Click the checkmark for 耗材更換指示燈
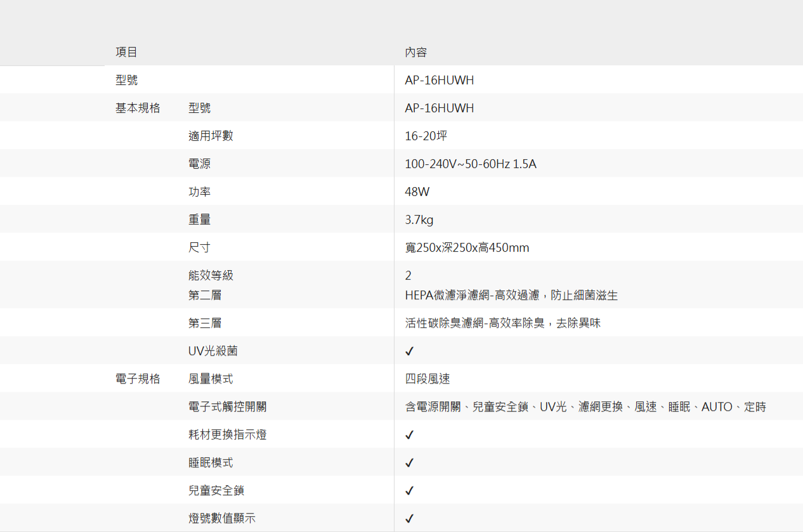This screenshot has height=532, width=803. (410, 435)
